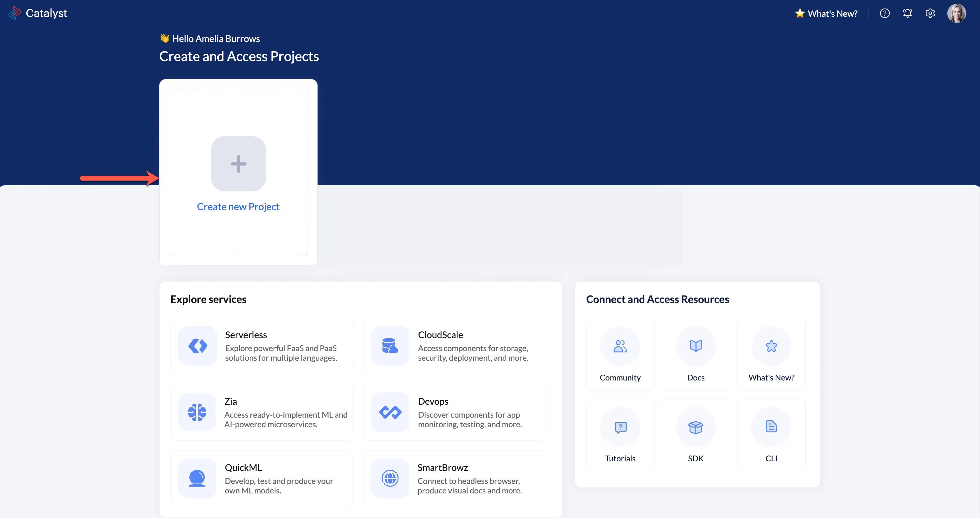Screen dimensions: 980x518
Task: Open What's New in top bar
Action: click(826, 13)
